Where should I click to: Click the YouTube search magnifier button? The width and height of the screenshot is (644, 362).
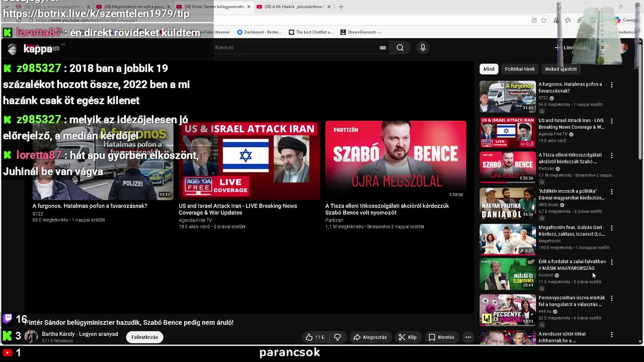tap(400, 48)
